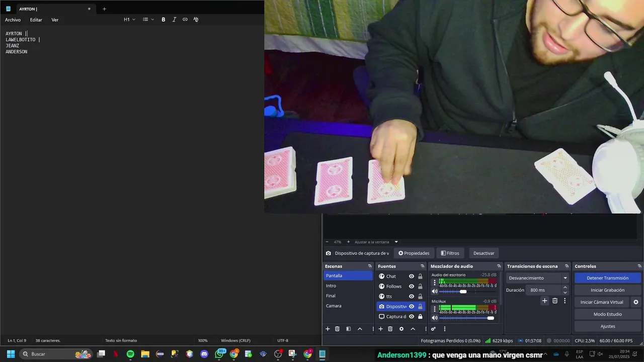Open advanced audio properties gears icon
Image resolution: width=644 pixels, height=362 pixels.
coord(433,329)
